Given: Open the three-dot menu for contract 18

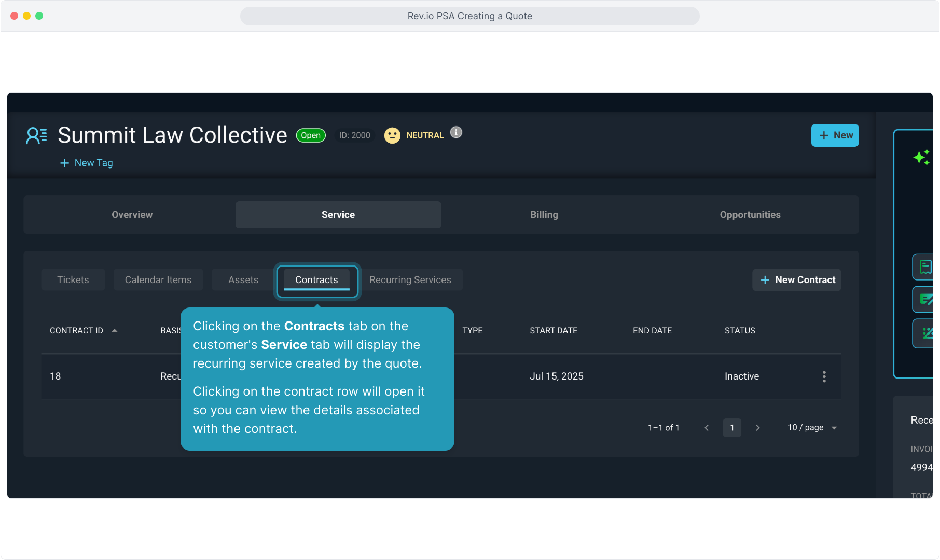Looking at the screenshot, I should (x=824, y=376).
